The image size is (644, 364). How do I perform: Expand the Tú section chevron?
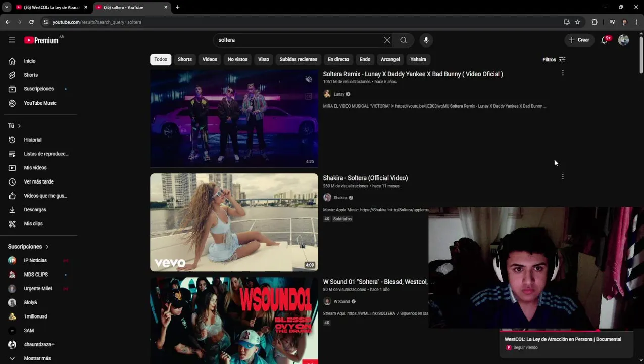pos(19,126)
